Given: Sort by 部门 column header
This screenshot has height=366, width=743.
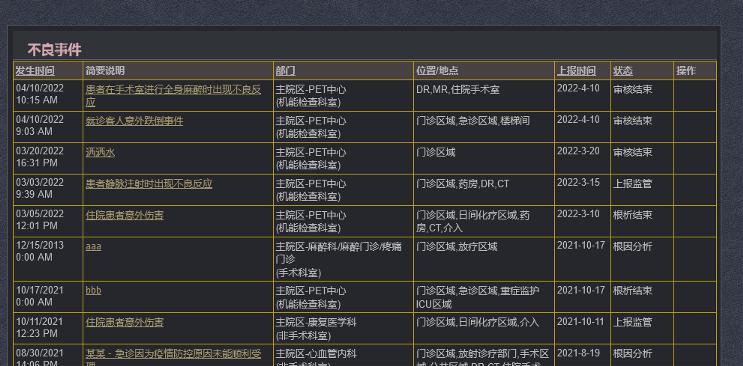Looking at the screenshot, I should (x=285, y=71).
